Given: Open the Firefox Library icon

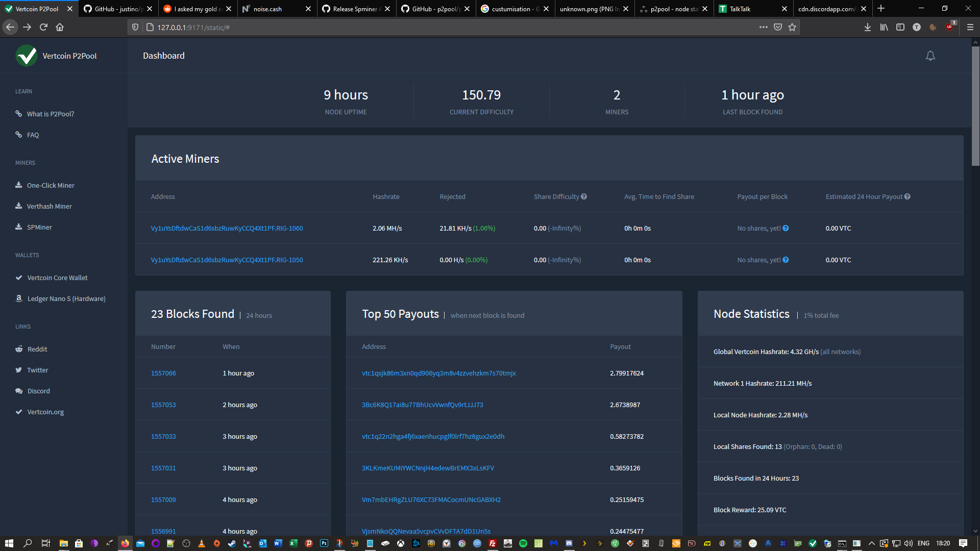Looking at the screenshot, I should pyautogui.click(x=884, y=27).
